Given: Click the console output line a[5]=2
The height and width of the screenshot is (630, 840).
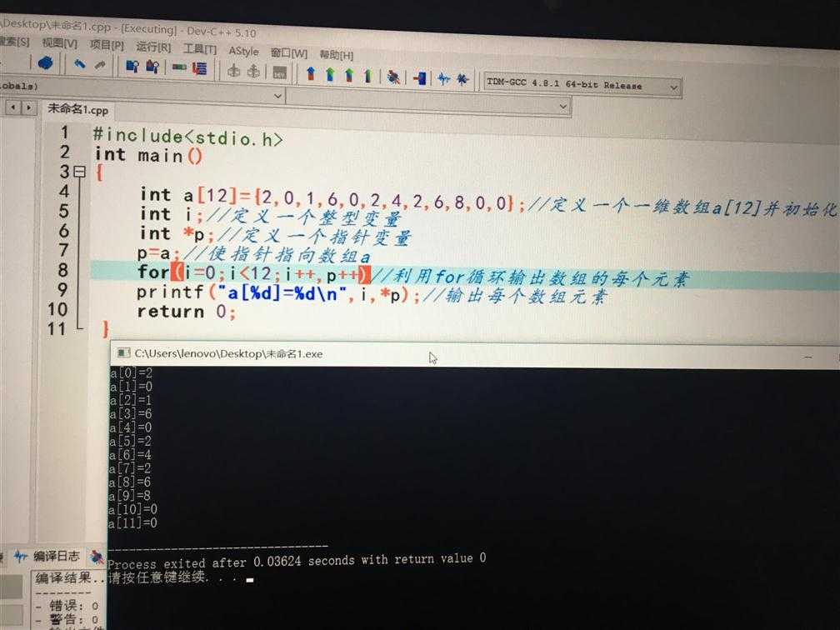Looking at the screenshot, I should pyautogui.click(x=130, y=442).
